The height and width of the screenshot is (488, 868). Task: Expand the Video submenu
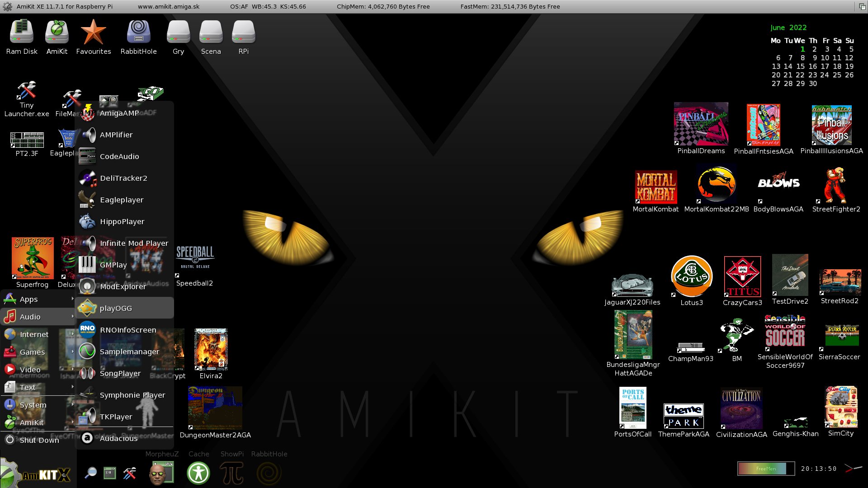click(38, 370)
